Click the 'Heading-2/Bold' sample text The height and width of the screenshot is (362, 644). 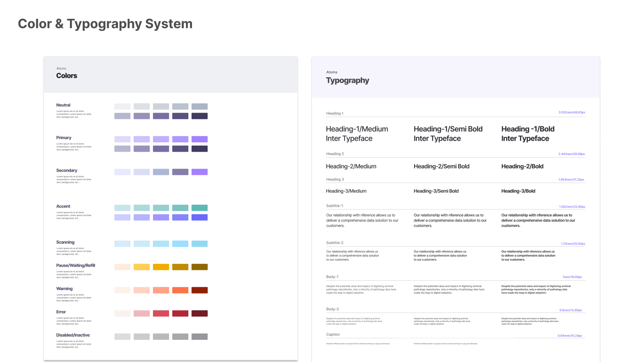[x=522, y=167]
